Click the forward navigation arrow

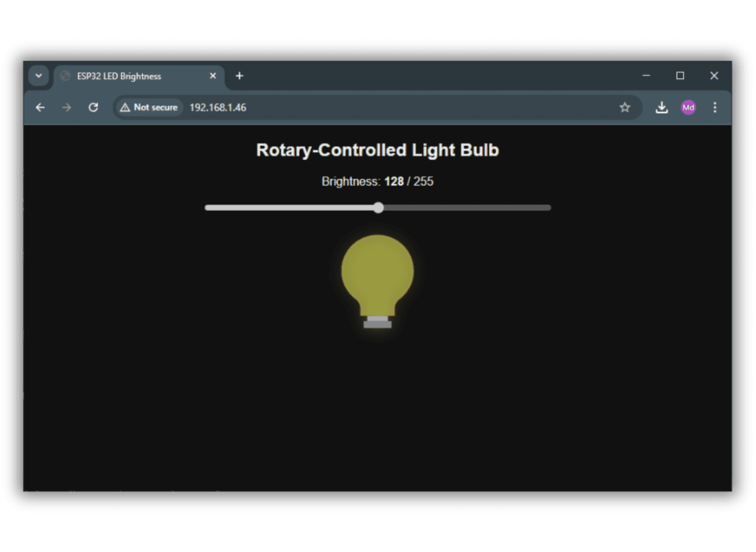click(66, 107)
